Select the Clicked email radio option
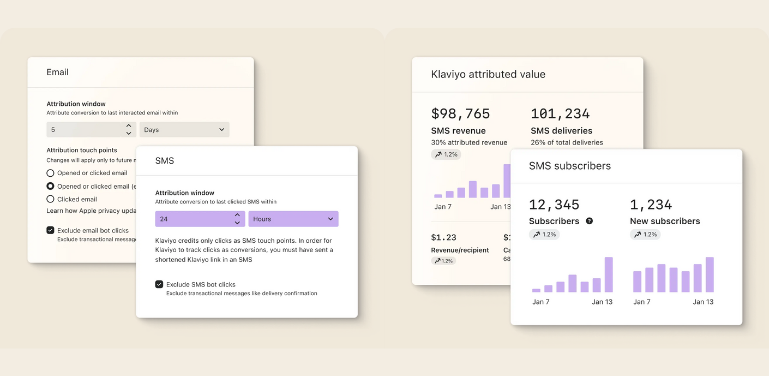 [50, 199]
